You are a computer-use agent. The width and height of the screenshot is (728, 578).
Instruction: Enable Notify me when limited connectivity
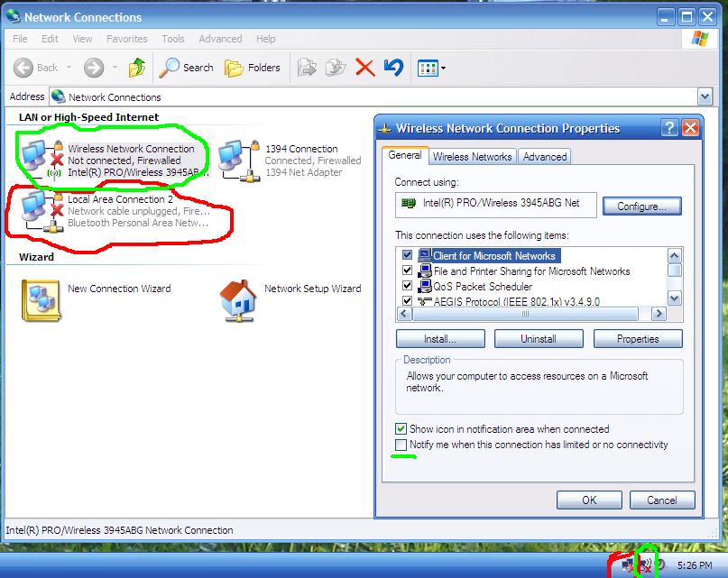pos(401,445)
